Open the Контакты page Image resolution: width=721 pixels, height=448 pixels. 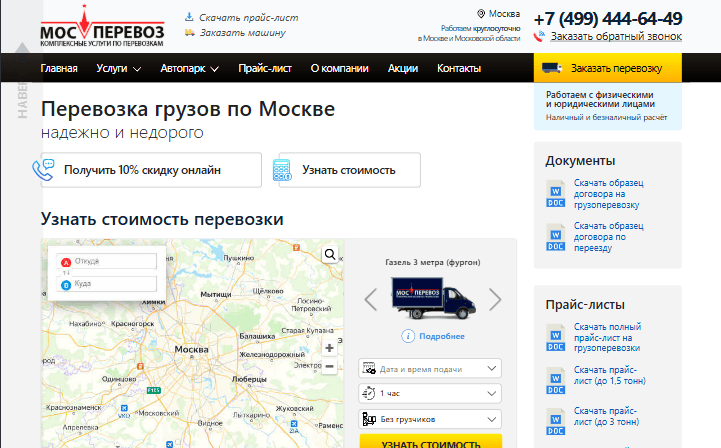click(x=459, y=69)
